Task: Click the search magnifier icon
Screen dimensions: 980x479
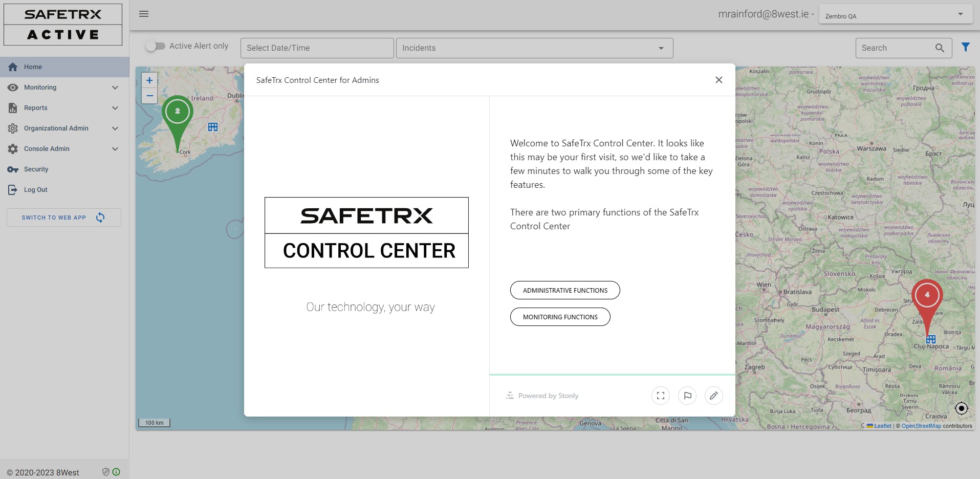Action: pyautogui.click(x=940, y=48)
